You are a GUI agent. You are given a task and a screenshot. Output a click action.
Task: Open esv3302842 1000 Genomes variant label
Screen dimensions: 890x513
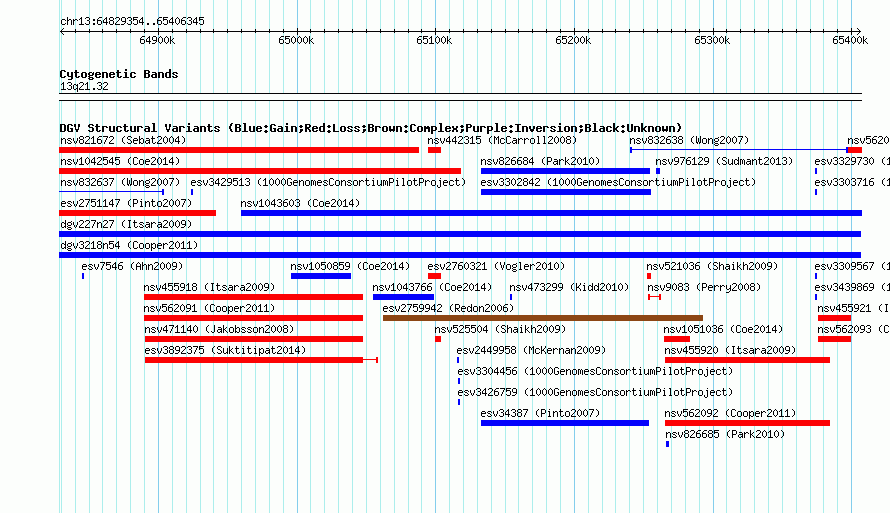pyautogui.click(x=618, y=182)
